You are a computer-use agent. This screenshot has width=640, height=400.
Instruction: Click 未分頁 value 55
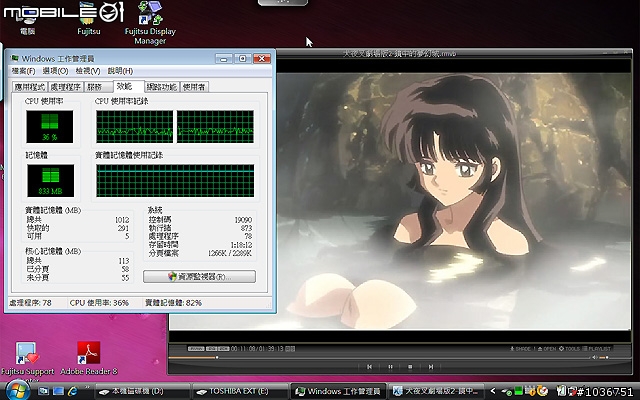click(x=125, y=278)
